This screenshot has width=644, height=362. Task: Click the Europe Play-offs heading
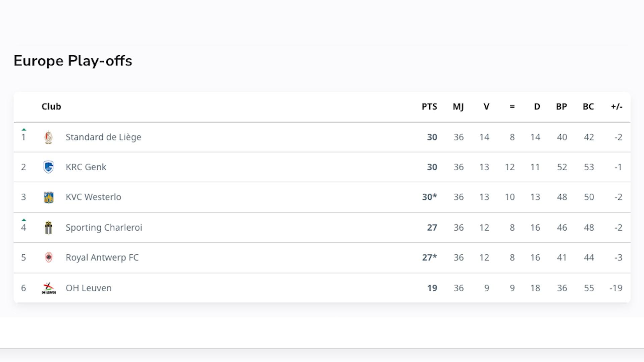(73, 61)
